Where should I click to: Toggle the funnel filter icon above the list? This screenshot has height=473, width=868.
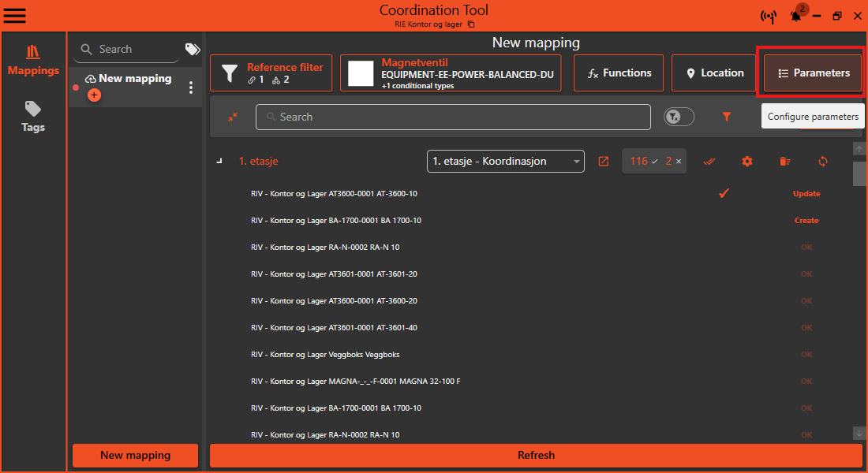pyautogui.click(x=726, y=116)
